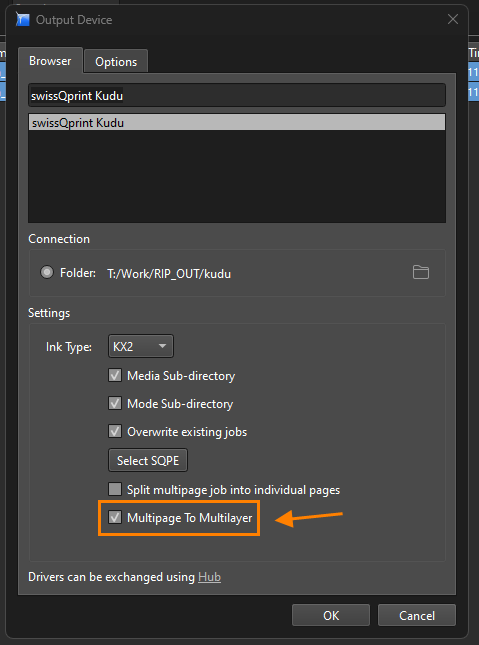Click the swissQprint Kudu search field

(x=237, y=95)
